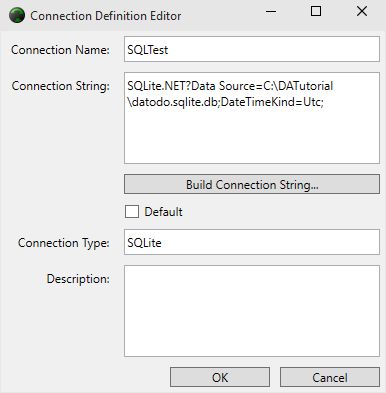
Task: Click the Connection String label
Action: click(x=61, y=86)
